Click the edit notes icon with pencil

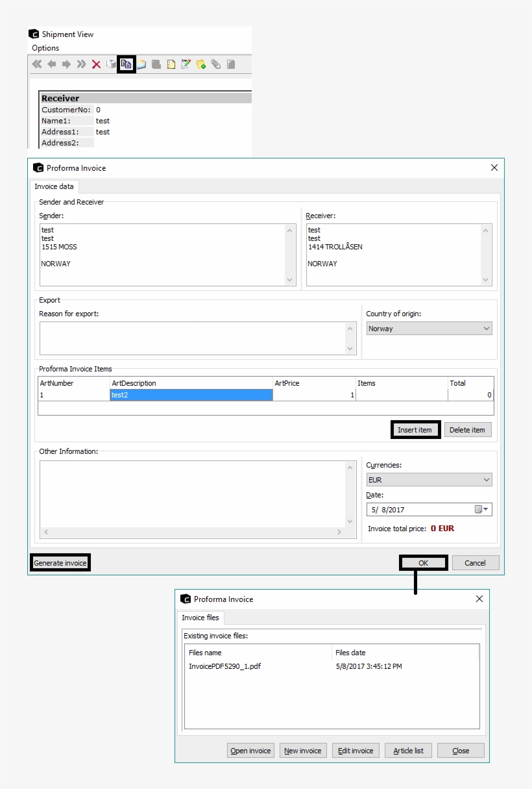pos(185,64)
